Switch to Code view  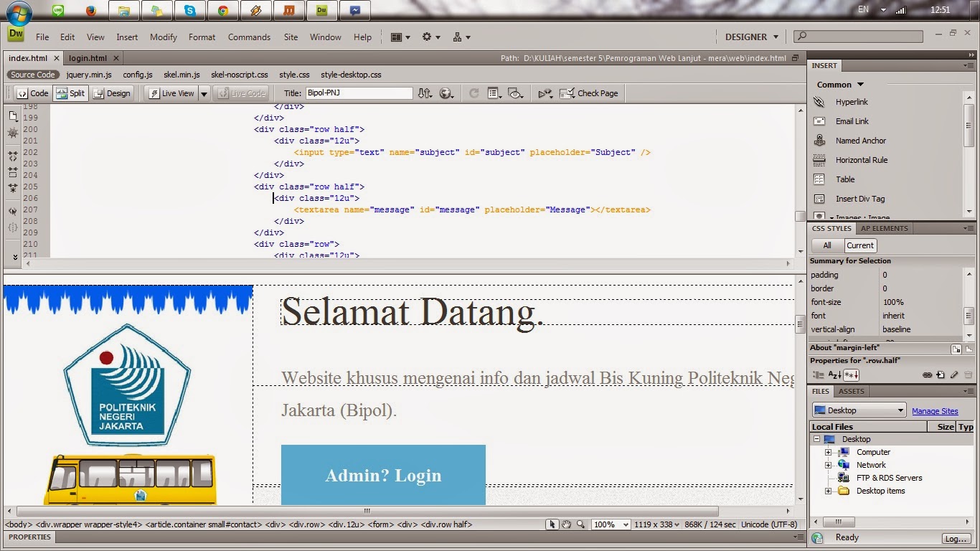tap(32, 93)
